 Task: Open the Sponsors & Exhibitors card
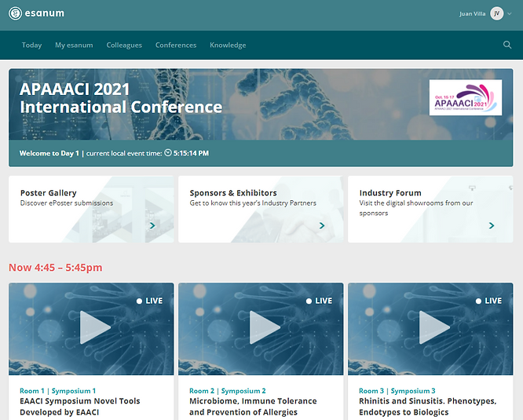tap(261, 209)
